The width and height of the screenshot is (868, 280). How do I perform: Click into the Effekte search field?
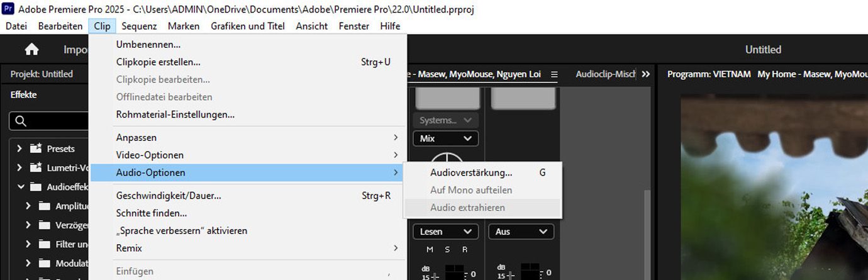click(50, 121)
